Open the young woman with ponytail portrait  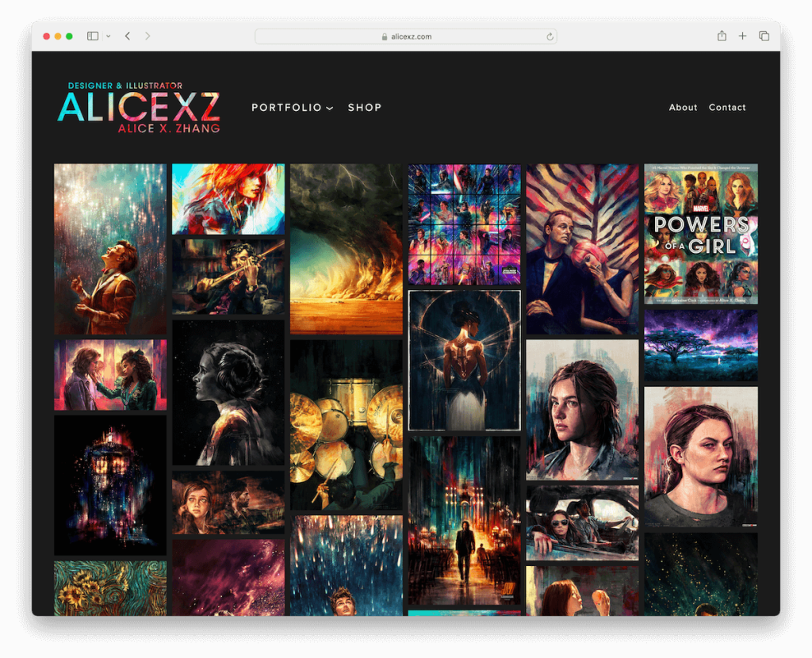583,410
